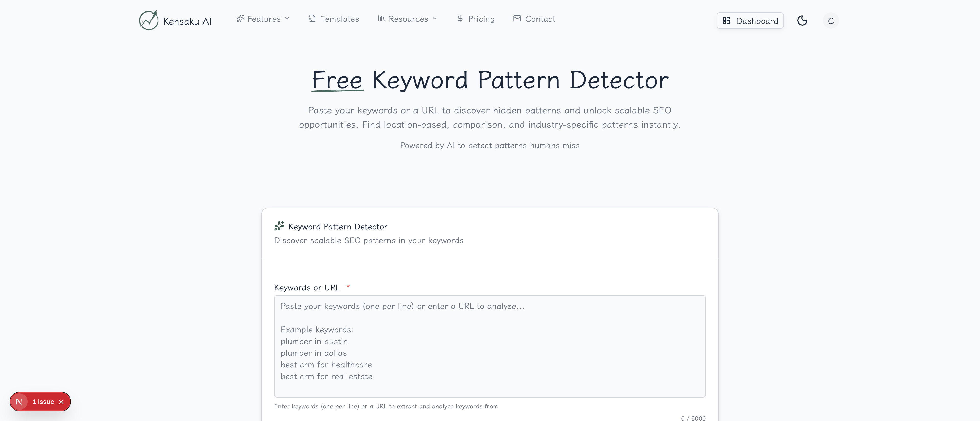
Task: Expand the Features dropdown chevron
Action: tap(287, 19)
